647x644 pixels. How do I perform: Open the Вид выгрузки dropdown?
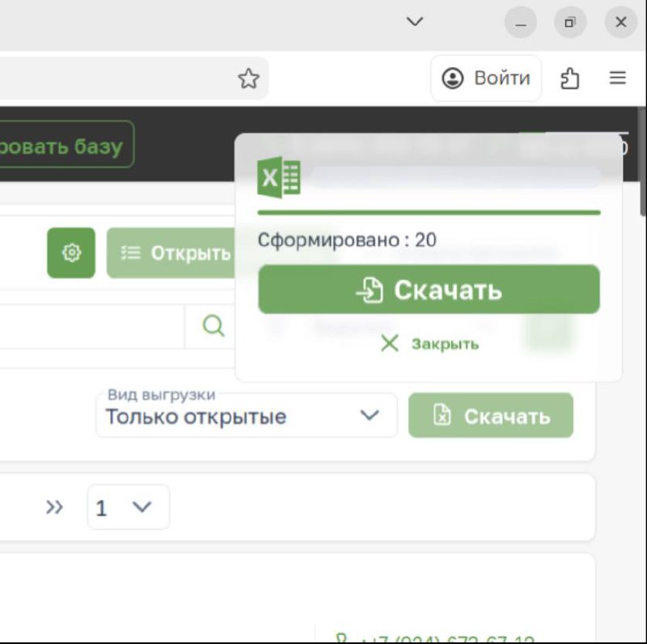tap(247, 415)
